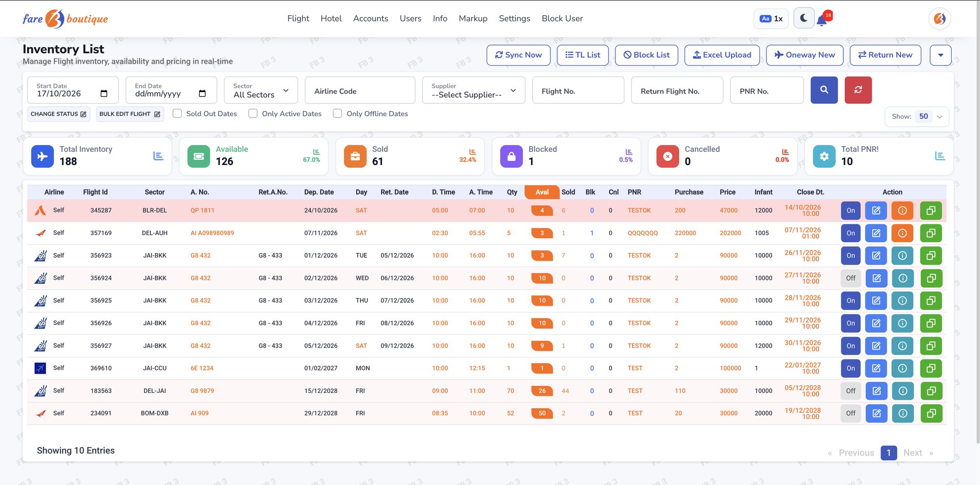The height and width of the screenshot is (485, 980).
Task: Open Start Date calendar picker
Action: [104, 94]
